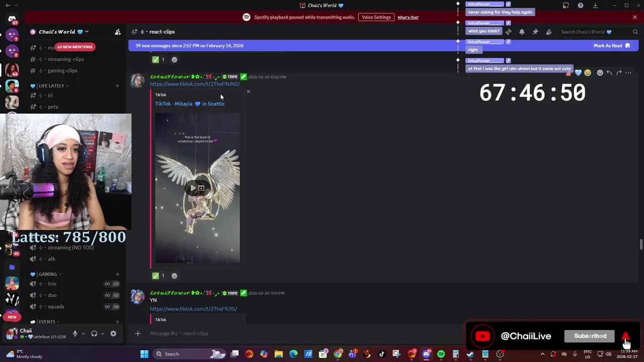Open more options ellipsis on message
644x362 pixels.
click(628, 73)
